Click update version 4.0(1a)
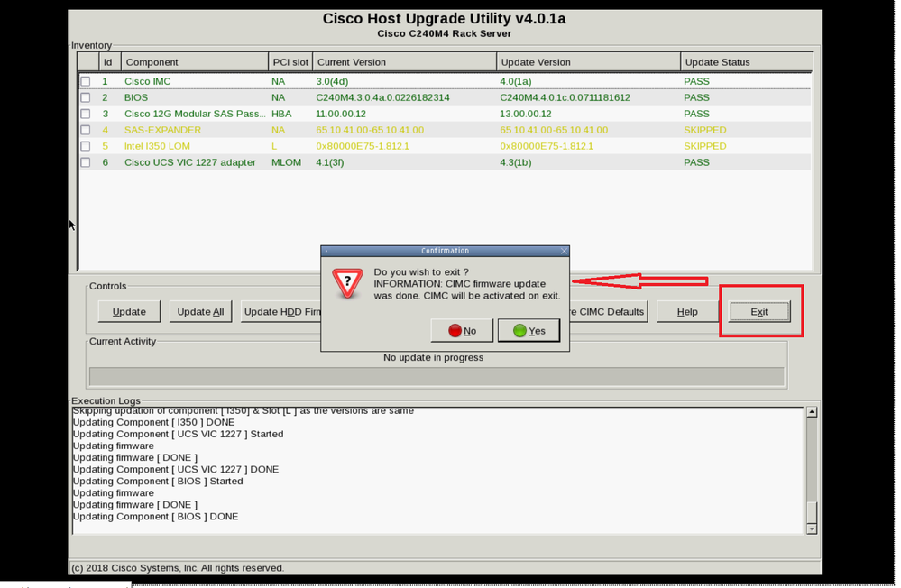 pos(515,82)
